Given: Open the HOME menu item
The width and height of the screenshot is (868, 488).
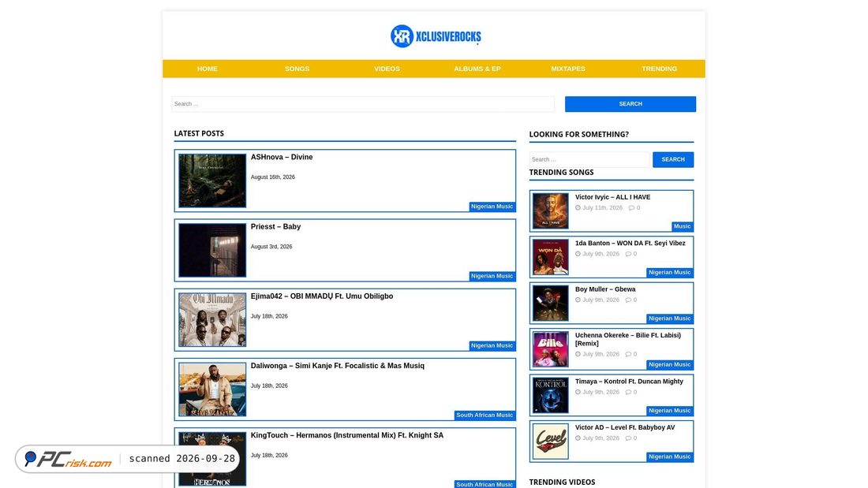Looking at the screenshot, I should pos(207,69).
